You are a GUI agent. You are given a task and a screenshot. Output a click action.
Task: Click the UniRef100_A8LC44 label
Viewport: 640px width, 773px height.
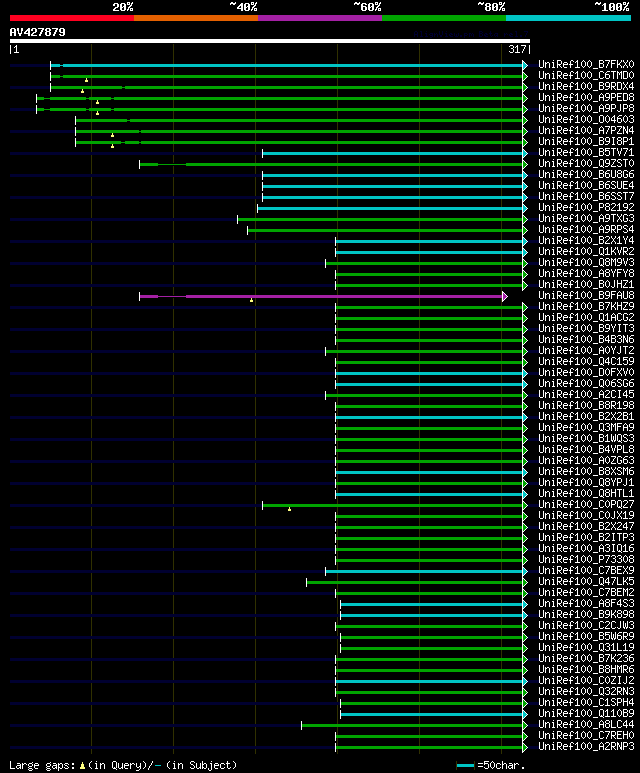[x=586, y=724]
